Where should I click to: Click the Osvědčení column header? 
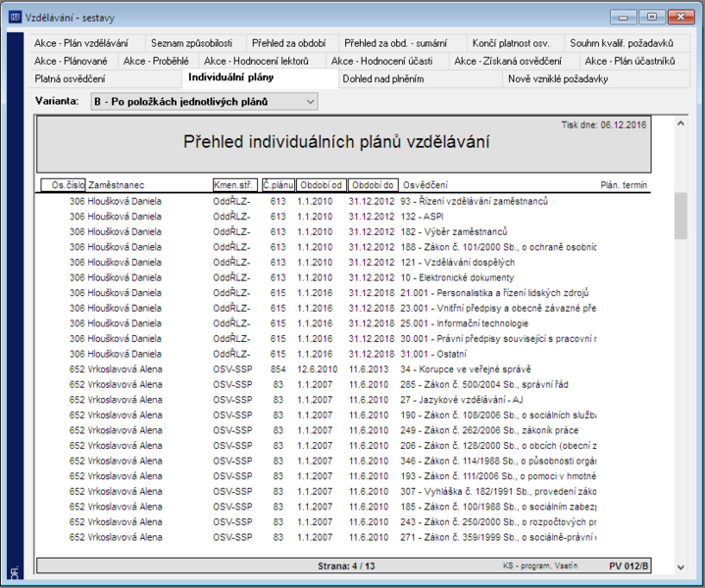tap(426, 185)
